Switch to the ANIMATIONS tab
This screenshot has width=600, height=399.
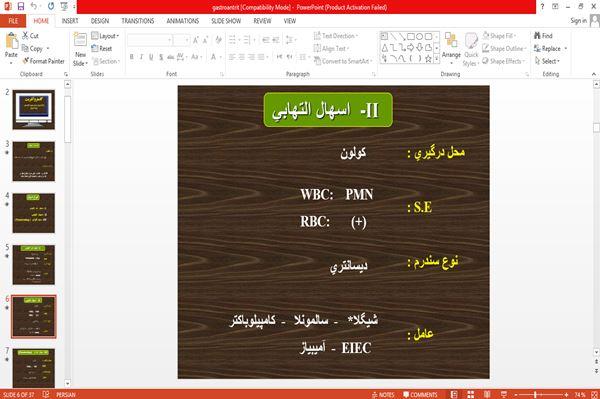pos(183,21)
